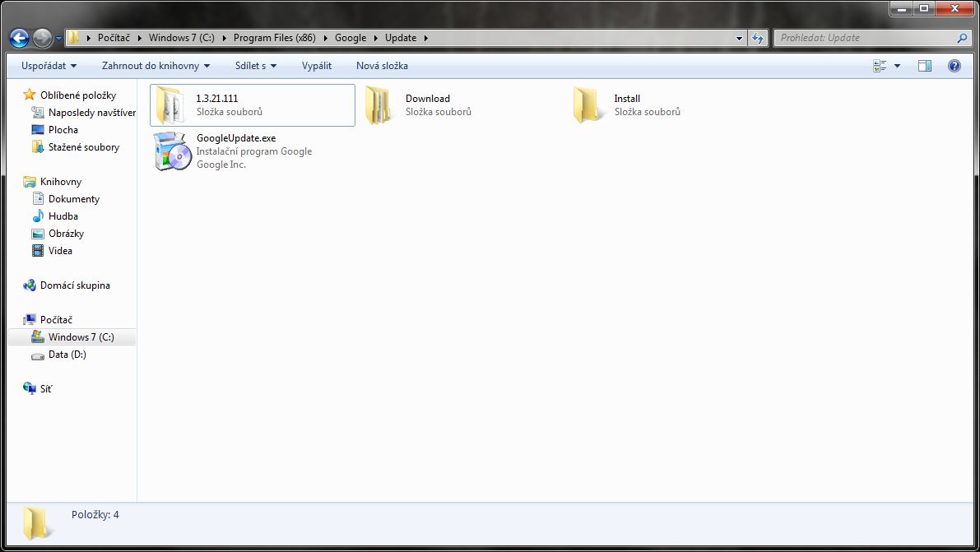Open the Sdílet s menu
The height and width of the screenshot is (552, 980).
(256, 66)
